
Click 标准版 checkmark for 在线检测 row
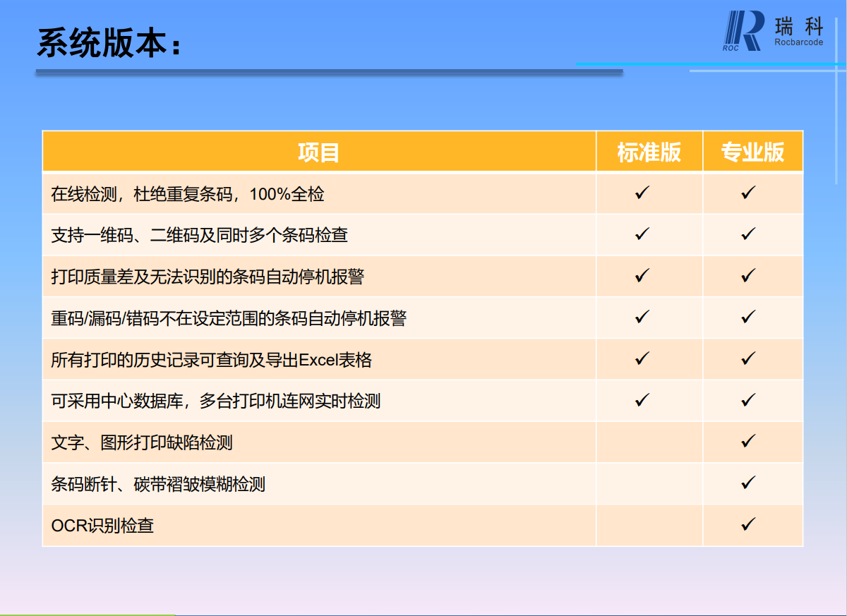coord(642,193)
